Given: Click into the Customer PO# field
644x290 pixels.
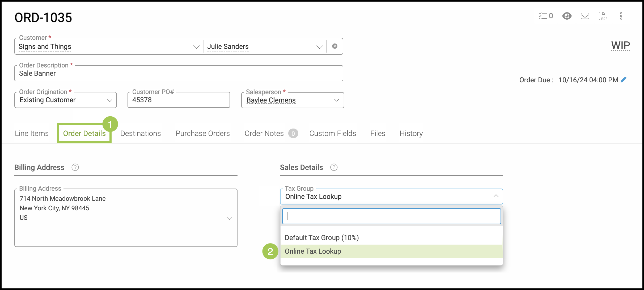Looking at the screenshot, I should (179, 100).
